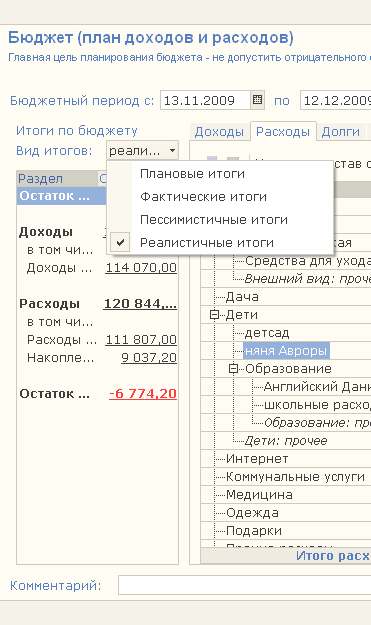
Task: Select "Пессимистичные итоги" menu option
Action: tap(214, 220)
